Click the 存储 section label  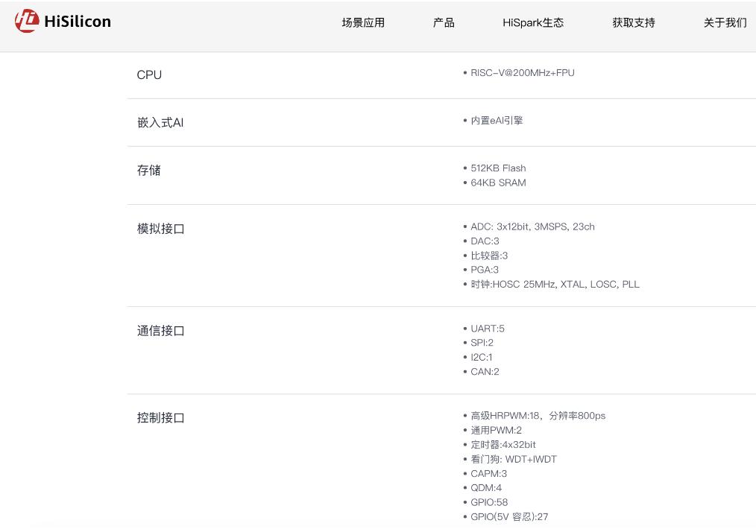pos(149,171)
